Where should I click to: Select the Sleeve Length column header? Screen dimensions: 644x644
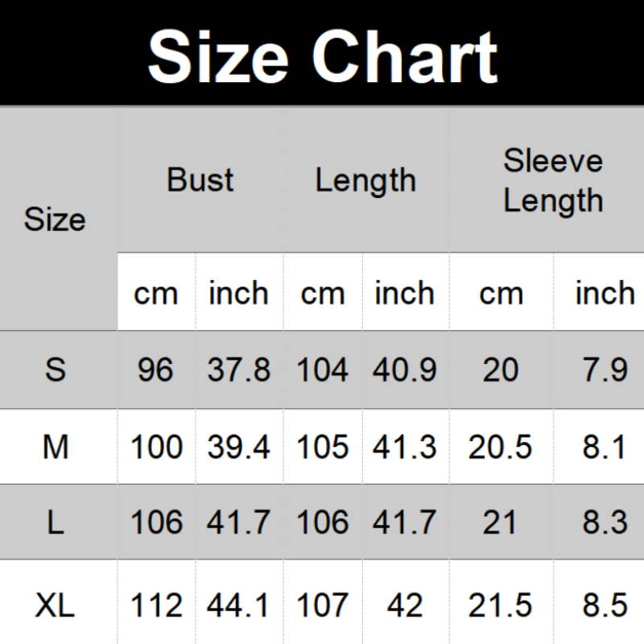coord(553,180)
